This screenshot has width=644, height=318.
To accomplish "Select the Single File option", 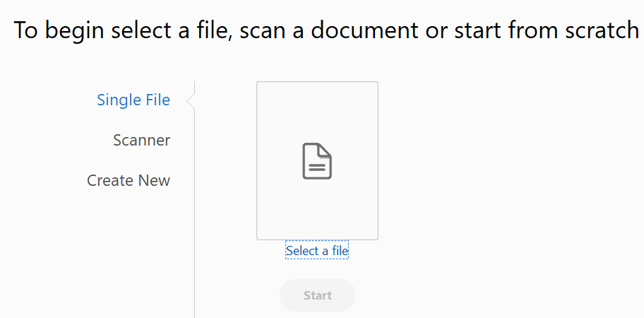I will [x=133, y=100].
